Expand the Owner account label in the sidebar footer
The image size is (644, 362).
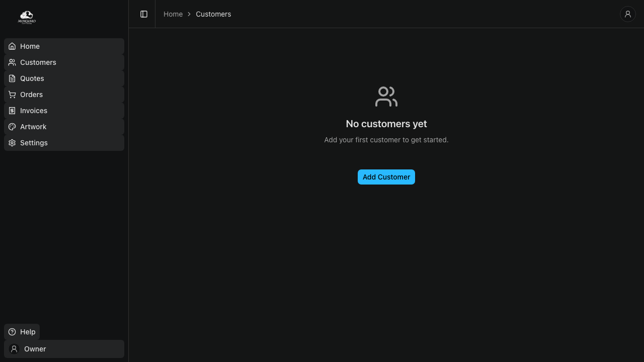click(35, 349)
